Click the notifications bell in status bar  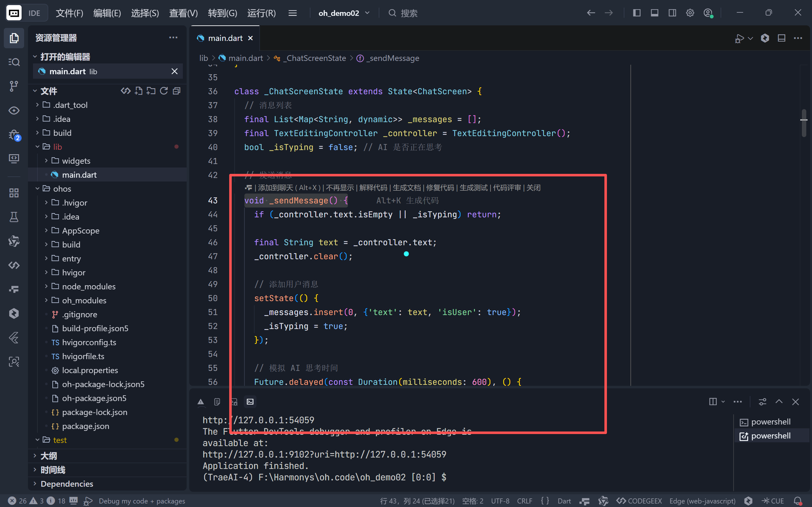(798, 501)
